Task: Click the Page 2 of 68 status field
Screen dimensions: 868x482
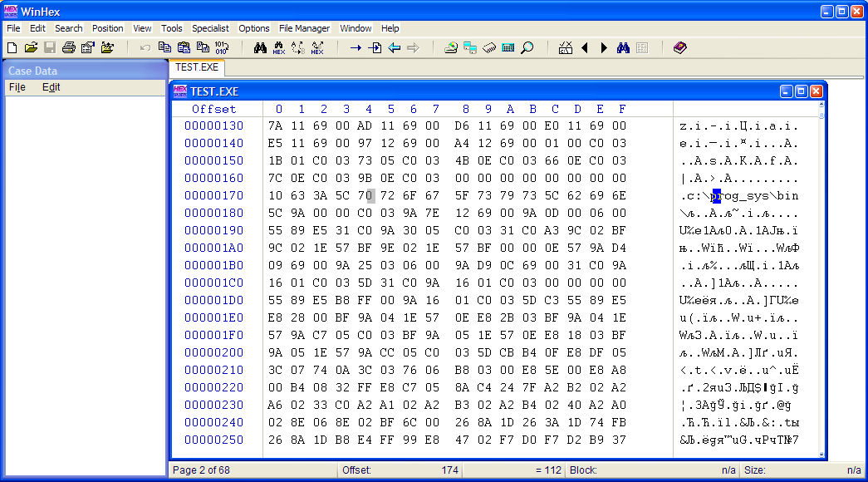Action: [201, 470]
